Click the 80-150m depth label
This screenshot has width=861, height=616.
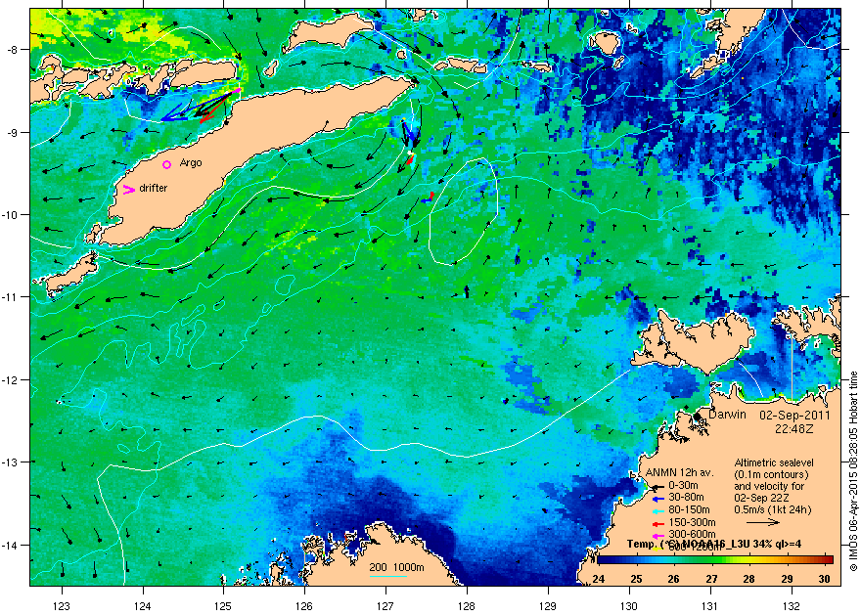click(x=689, y=510)
